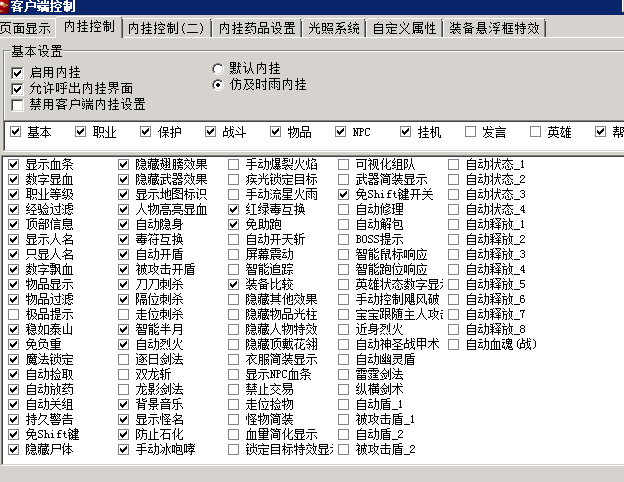This screenshot has width=624, height=482.
Task: Open the 内挂药品设置 tab
Action: 257,28
